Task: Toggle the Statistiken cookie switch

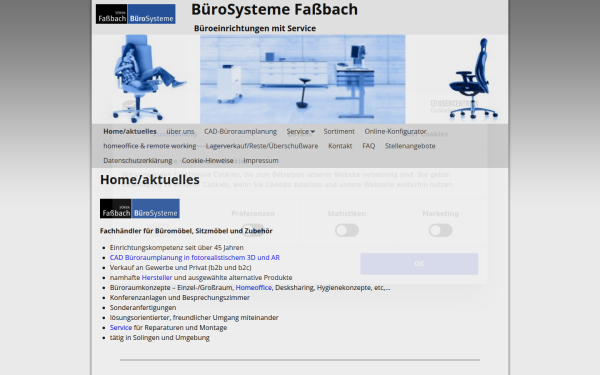Action: click(347, 230)
